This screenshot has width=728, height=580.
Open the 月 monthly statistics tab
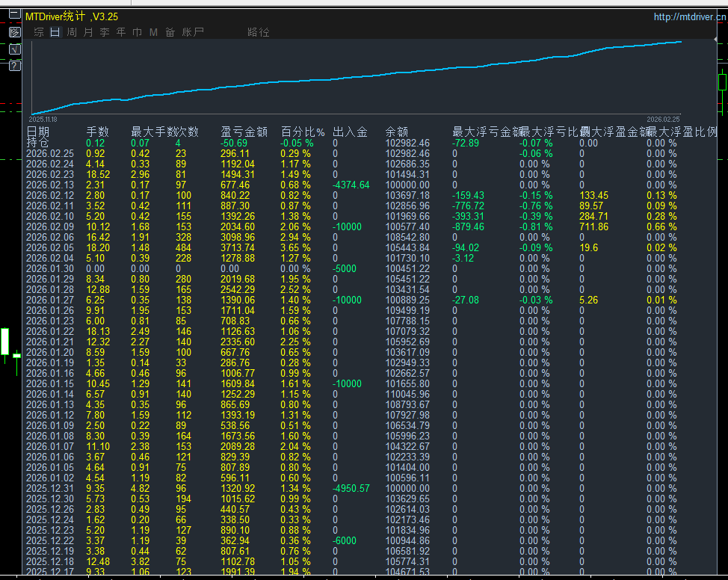(x=88, y=32)
